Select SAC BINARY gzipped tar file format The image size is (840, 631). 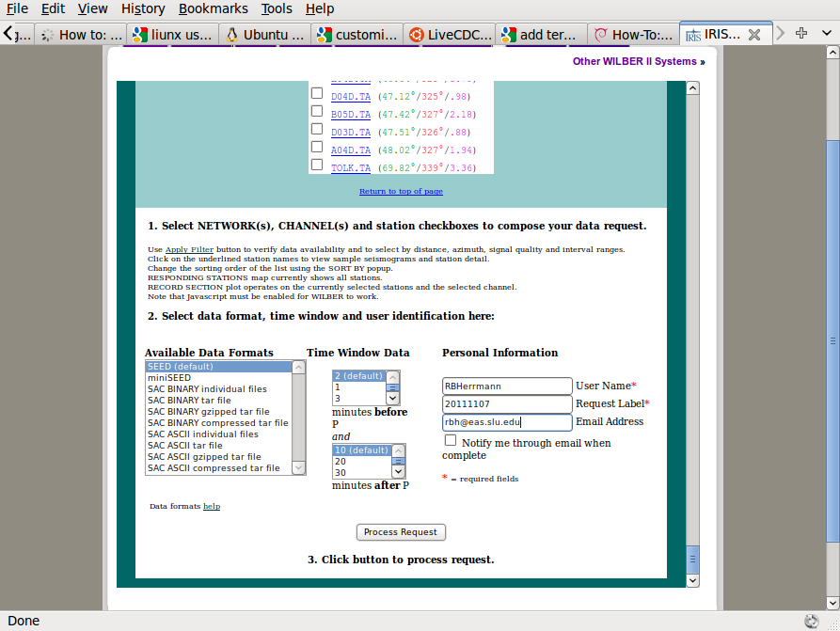coord(219,411)
